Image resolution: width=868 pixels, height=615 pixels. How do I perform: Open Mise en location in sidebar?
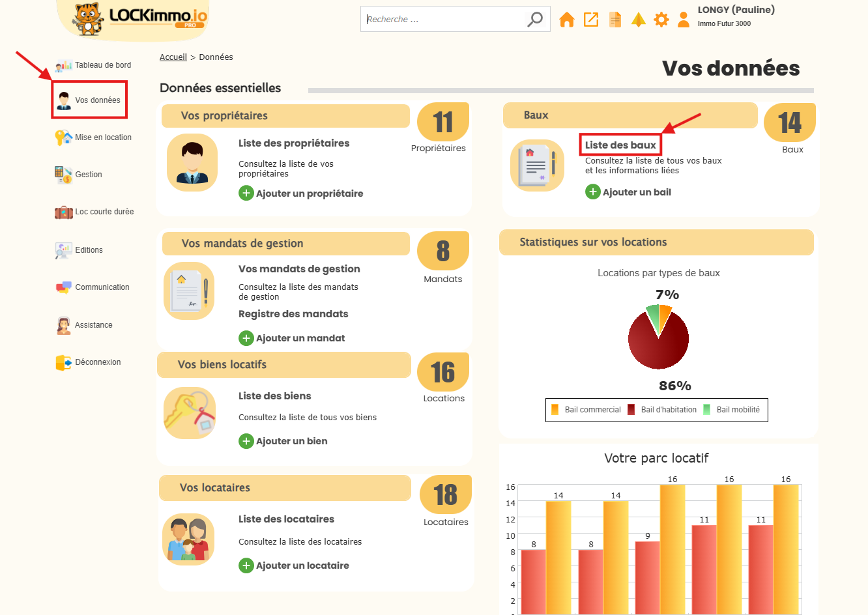coord(103,137)
